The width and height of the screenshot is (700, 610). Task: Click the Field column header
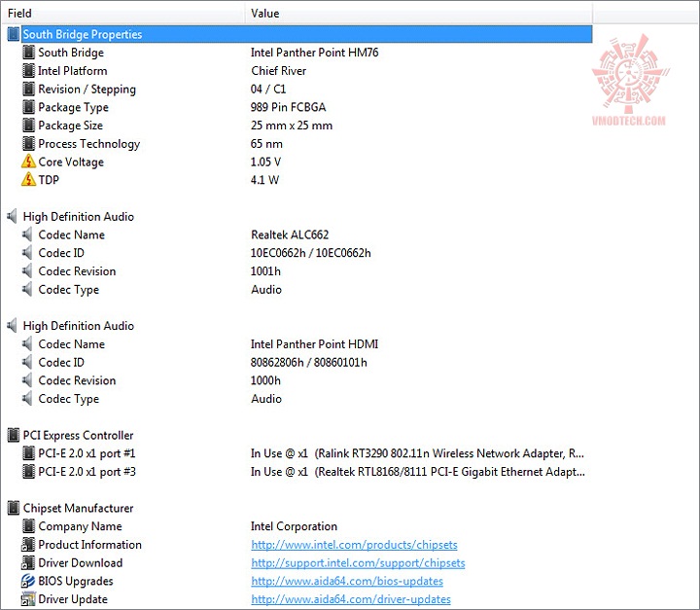tap(122, 13)
